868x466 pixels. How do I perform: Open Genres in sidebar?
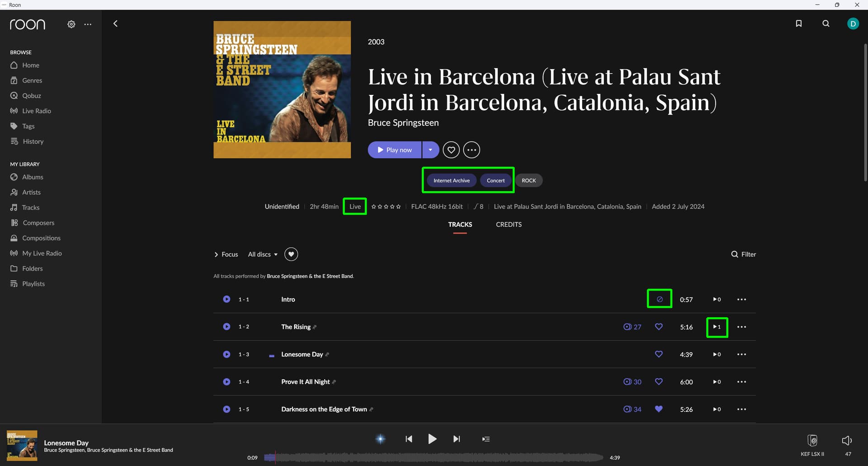[32, 80]
